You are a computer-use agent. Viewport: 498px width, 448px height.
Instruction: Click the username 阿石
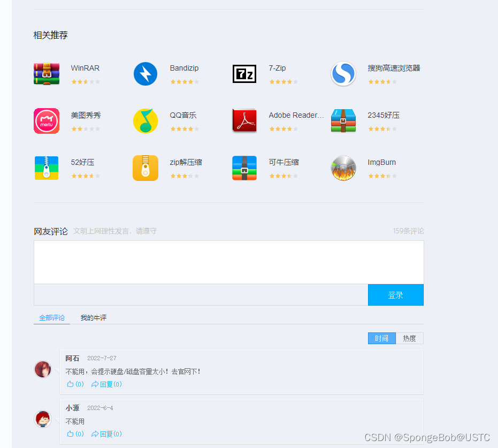point(72,359)
